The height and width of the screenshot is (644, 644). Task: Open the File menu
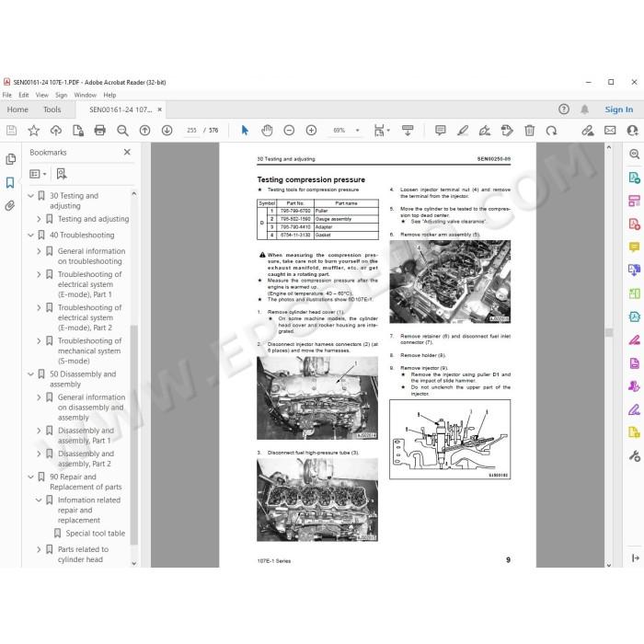[x=7, y=95]
